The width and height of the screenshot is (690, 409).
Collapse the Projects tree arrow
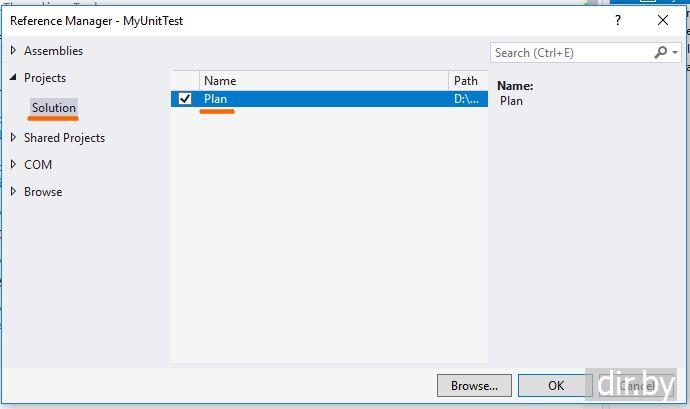click(x=13, y=78)
